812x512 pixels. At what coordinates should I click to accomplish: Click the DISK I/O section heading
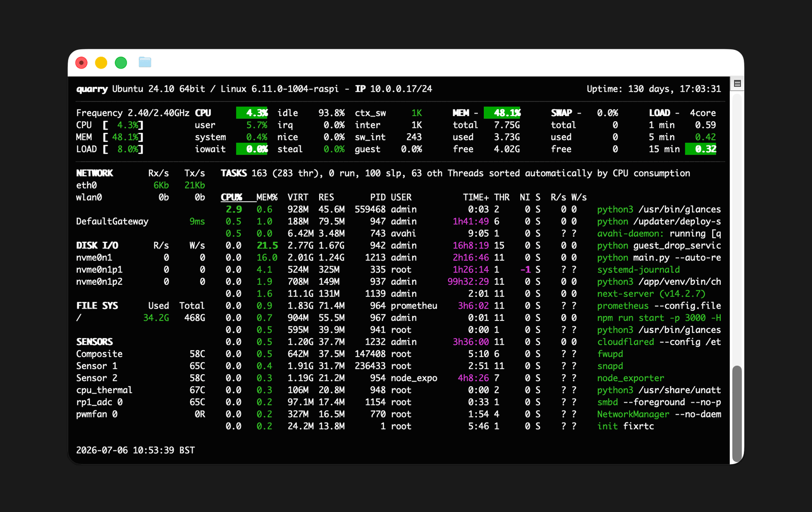pos(97,246)
